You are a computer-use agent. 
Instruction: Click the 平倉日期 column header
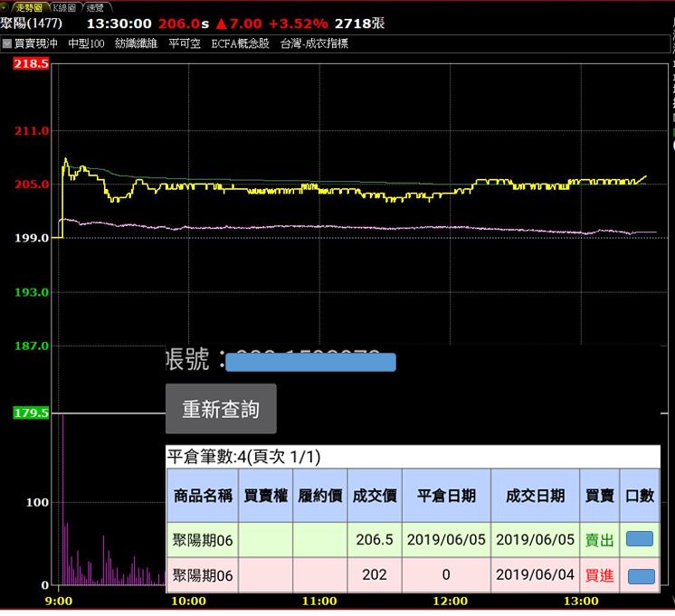tap(446, 496)
